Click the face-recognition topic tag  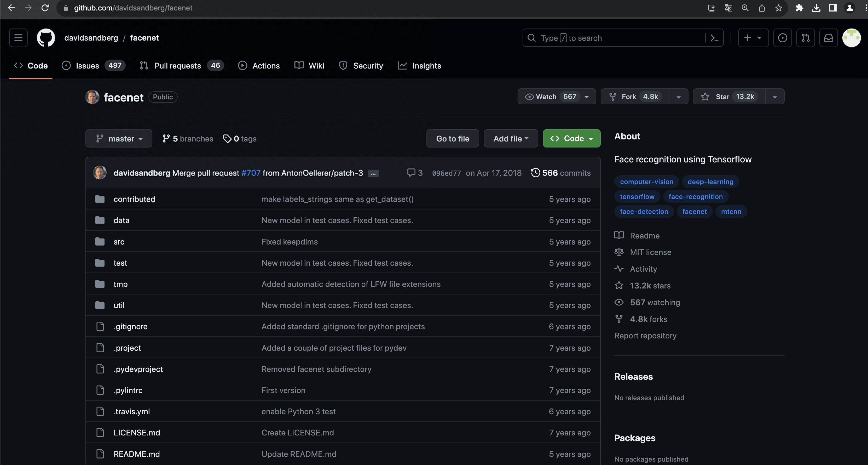(x=696, y=197)
